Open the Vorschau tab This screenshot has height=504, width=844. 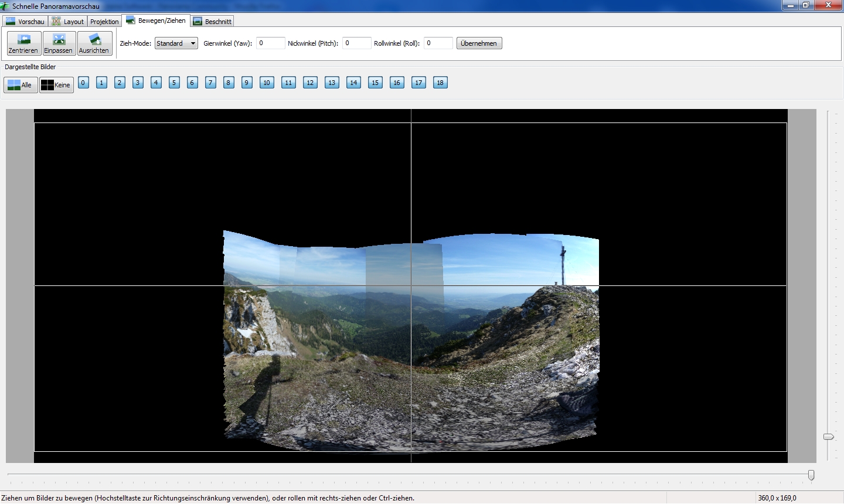[x=25, y=22]
